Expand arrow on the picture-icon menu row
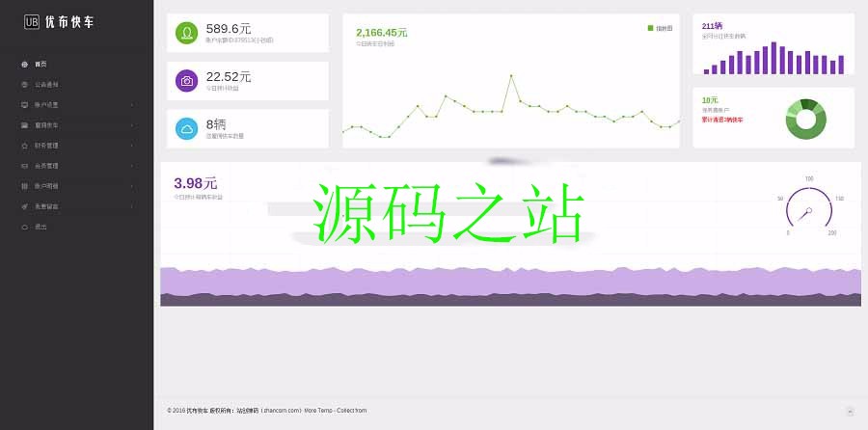Image resolution: width=868 pixels, height=430 pixels. click(132, 125)
